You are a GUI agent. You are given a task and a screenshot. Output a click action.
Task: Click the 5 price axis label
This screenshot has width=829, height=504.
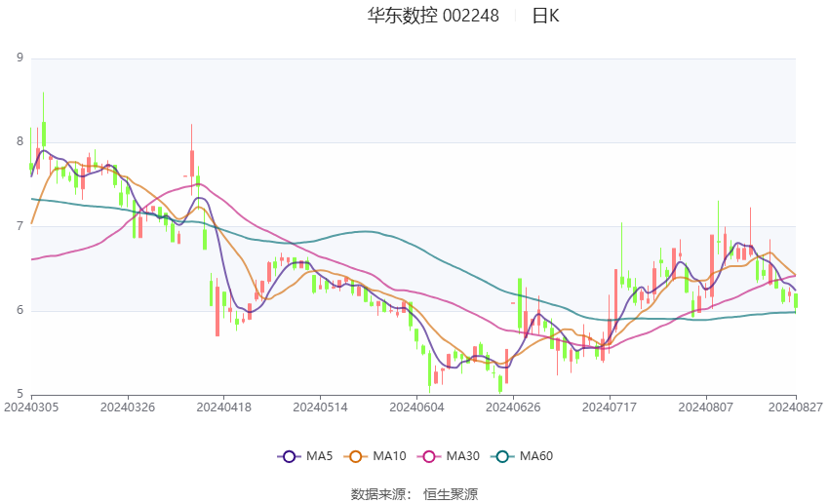20,394
